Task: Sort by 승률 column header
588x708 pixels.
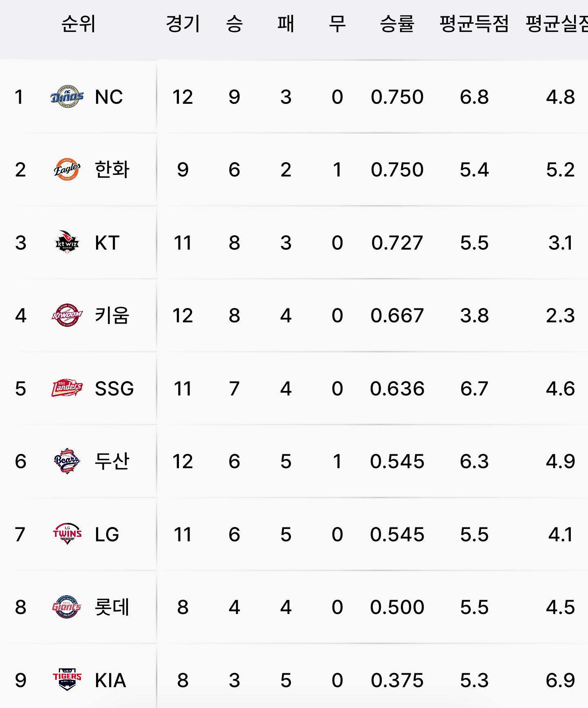Action: pyautogui.click(x=397, y=24)
